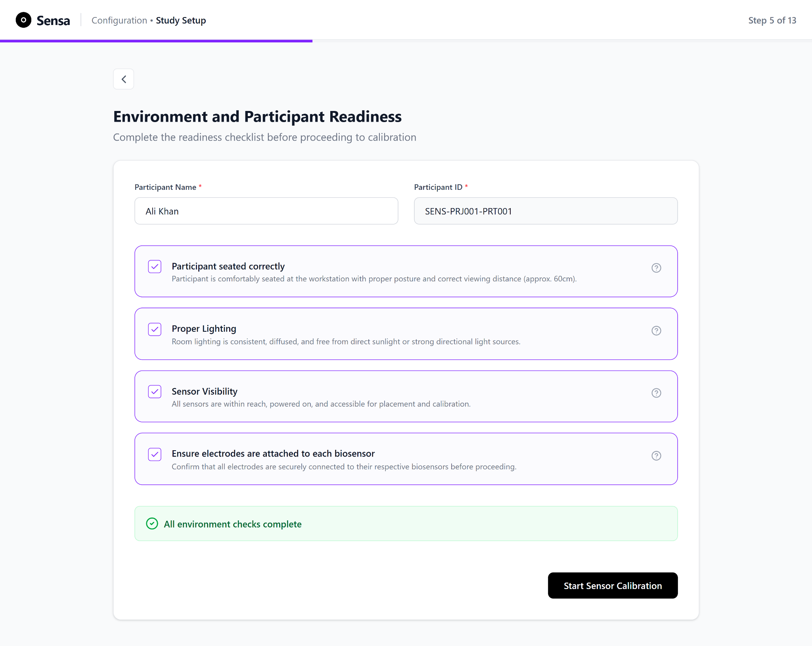Open help for electrodes attached item
This screenshot has width=812, height=646.
[x=656, y=456]
